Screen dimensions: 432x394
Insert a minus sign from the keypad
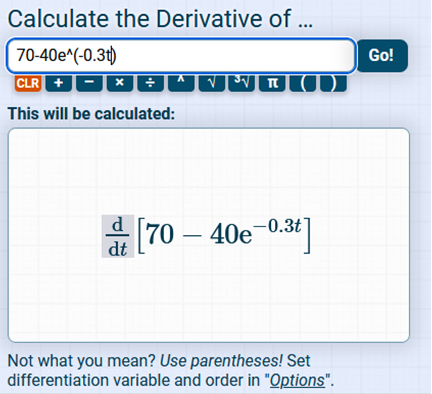[x=89, y=83]
